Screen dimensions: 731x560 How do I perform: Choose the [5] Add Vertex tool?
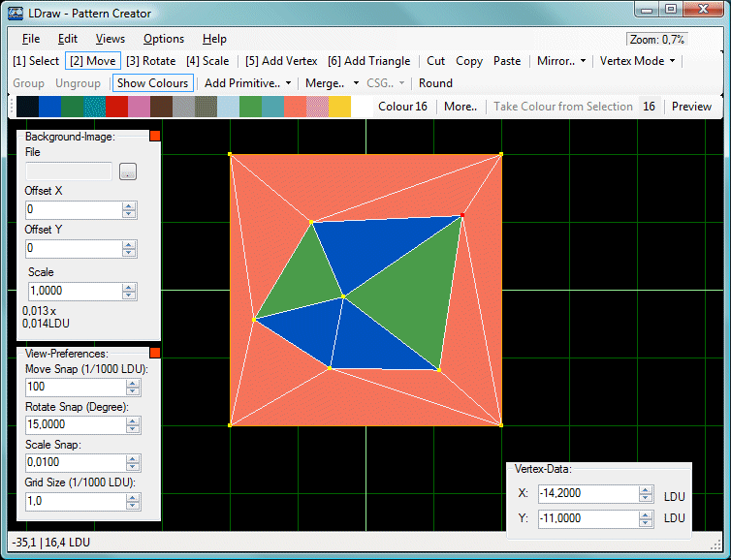(281, 61)
